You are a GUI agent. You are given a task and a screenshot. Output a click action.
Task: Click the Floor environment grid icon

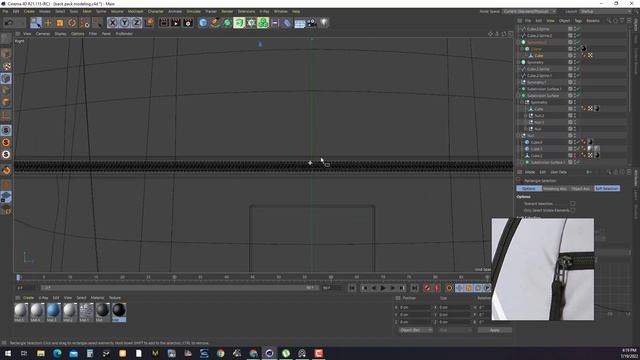(299, 23)
